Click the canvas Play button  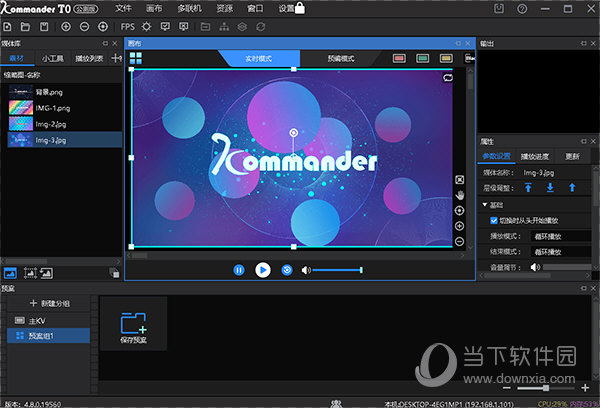coord(263,270)
